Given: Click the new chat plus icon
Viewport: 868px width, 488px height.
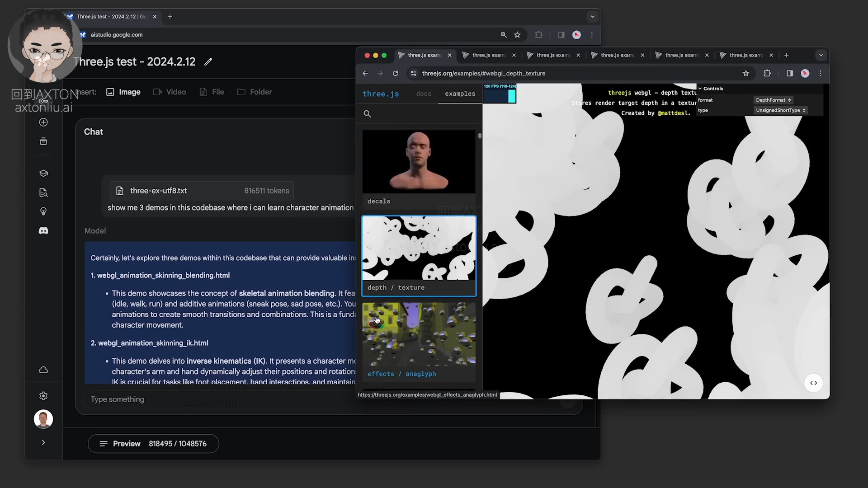Looking at the screenshot, I should point(43,122).
